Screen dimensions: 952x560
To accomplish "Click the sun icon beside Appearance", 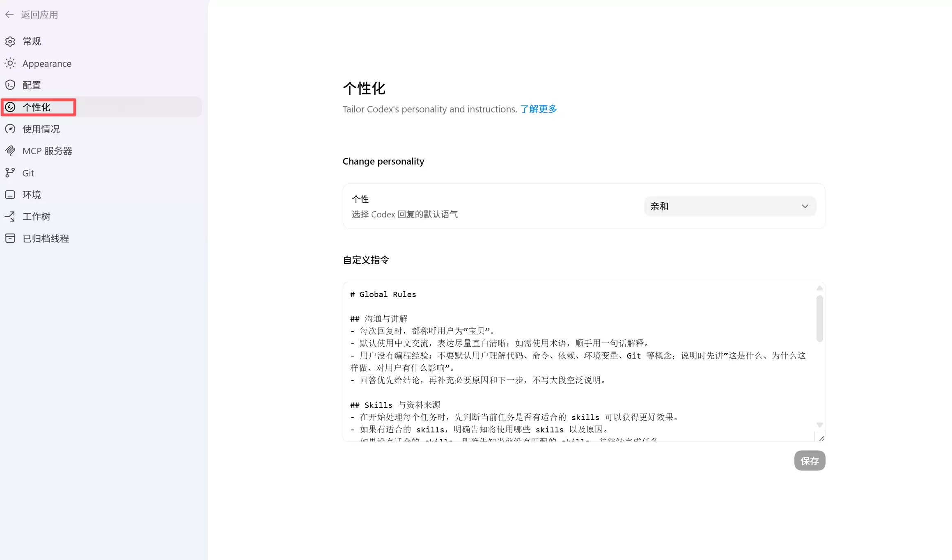I will point(10,63).
